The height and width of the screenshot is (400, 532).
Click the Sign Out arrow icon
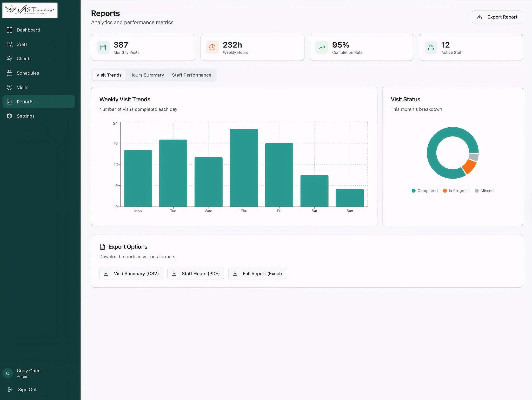[x=10, y=389]
